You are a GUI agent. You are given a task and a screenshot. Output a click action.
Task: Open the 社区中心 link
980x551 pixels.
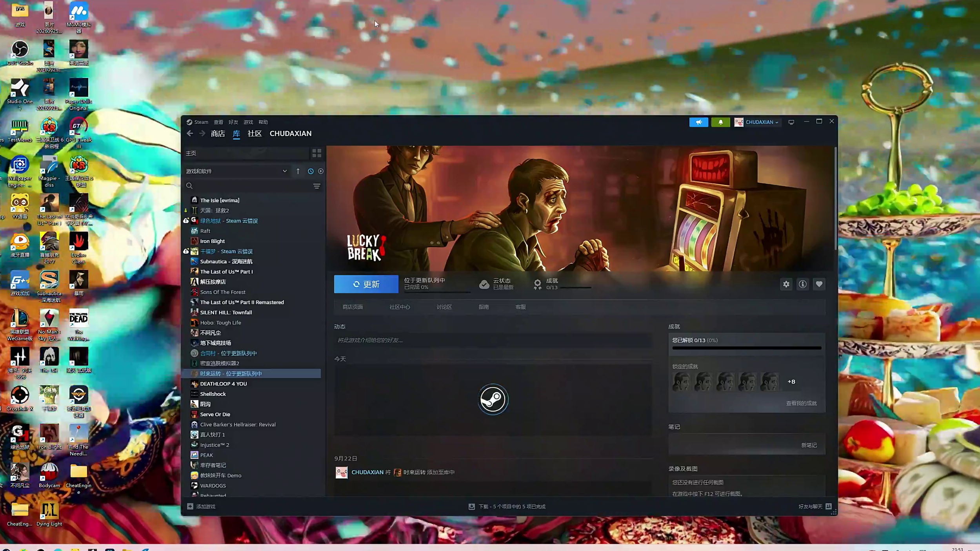400,307
